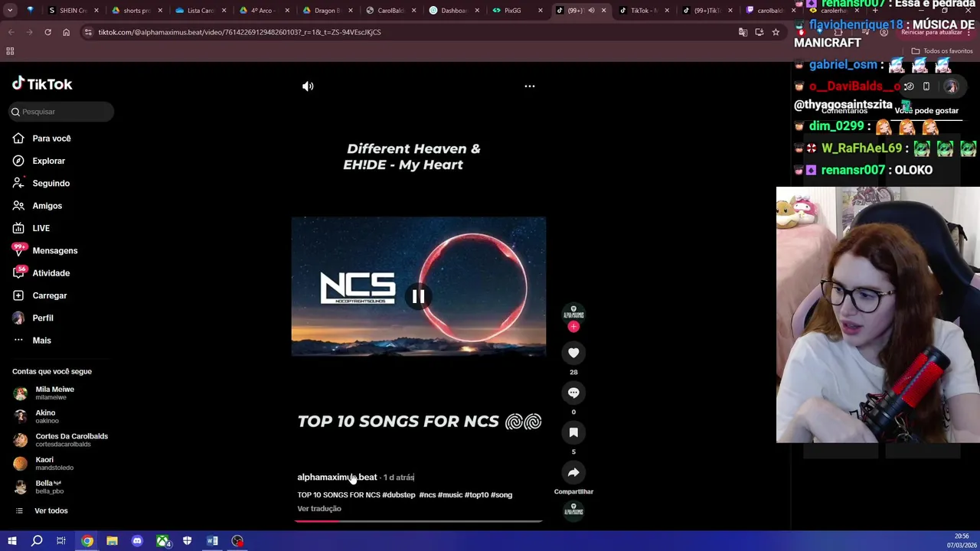Open the tab search dropdown arrow
This screenshot has width=980, height=551.
coord(11,10)
